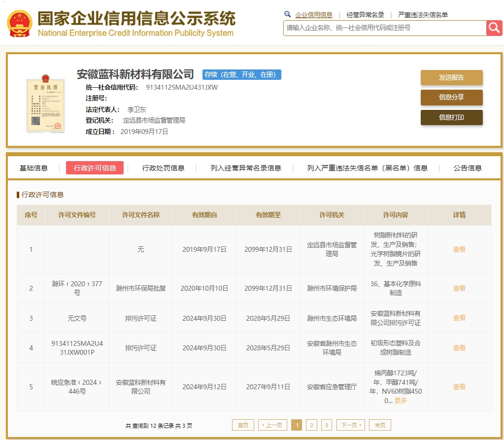Click the red search magnifier button
The image size is (504, 440).
(x=494, y=28)
